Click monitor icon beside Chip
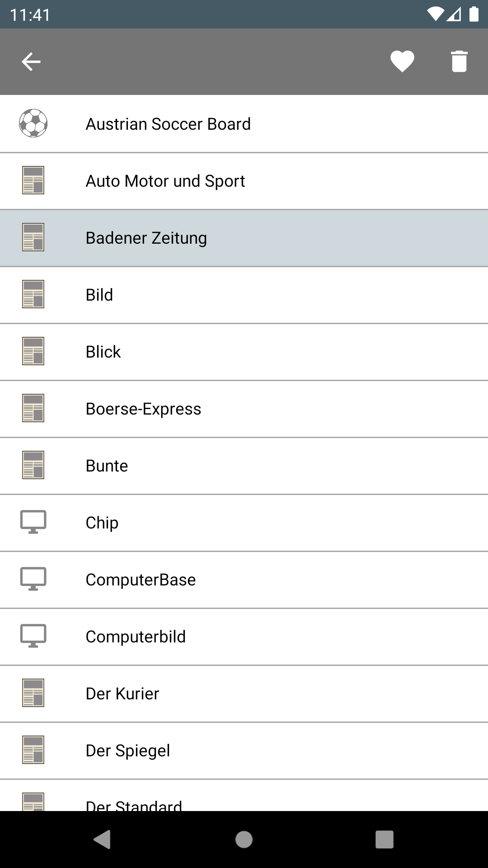The height and width of the screenshot is (868, 488). point(33,522)
